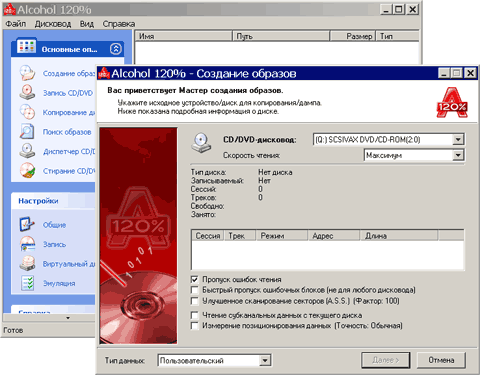480x375 pixels.
Task: Click the Трек column header
Action: point(240,236)
